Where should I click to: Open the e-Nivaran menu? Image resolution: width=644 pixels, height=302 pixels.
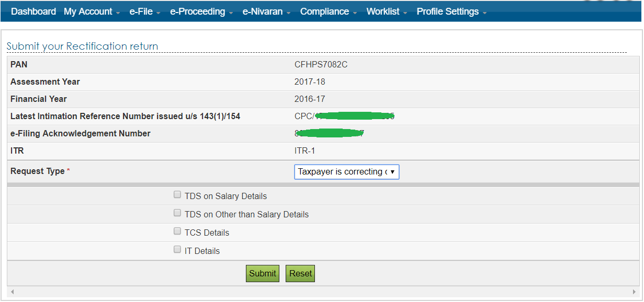click(263, 11)
